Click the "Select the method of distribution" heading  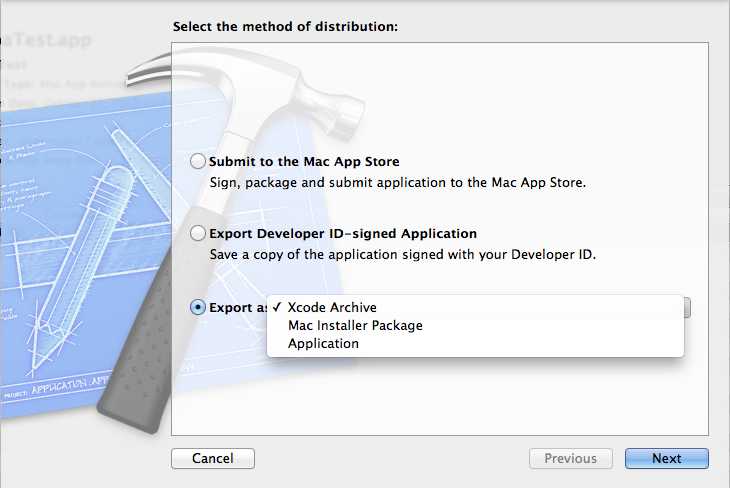click(x=285, y=27)
